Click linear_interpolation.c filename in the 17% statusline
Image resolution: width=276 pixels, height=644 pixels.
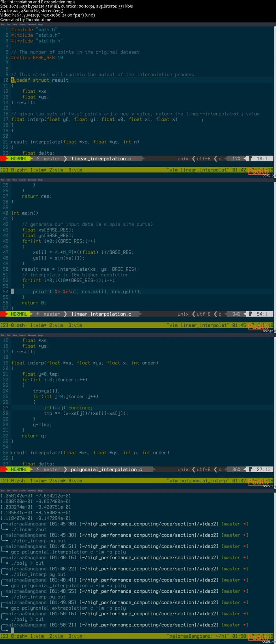click(101, 159)
